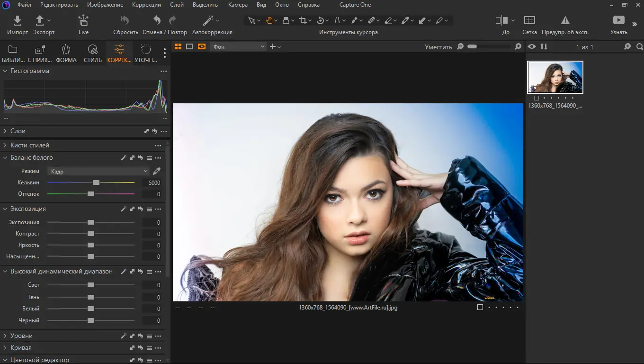The width and height of the screenshot is (644, 364).
Task: Open the Изображение menu
Action: coord(105,4)
